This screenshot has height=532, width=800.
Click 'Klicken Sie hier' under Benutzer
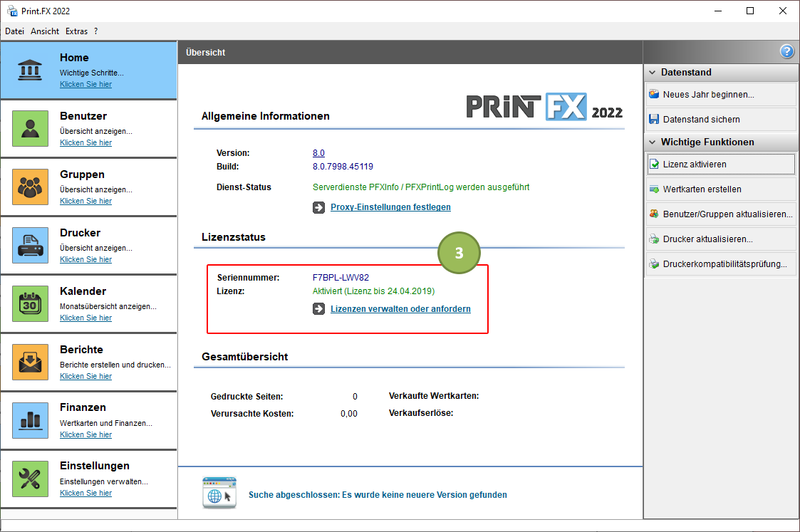pyautogui.click(x=85, y=143)
